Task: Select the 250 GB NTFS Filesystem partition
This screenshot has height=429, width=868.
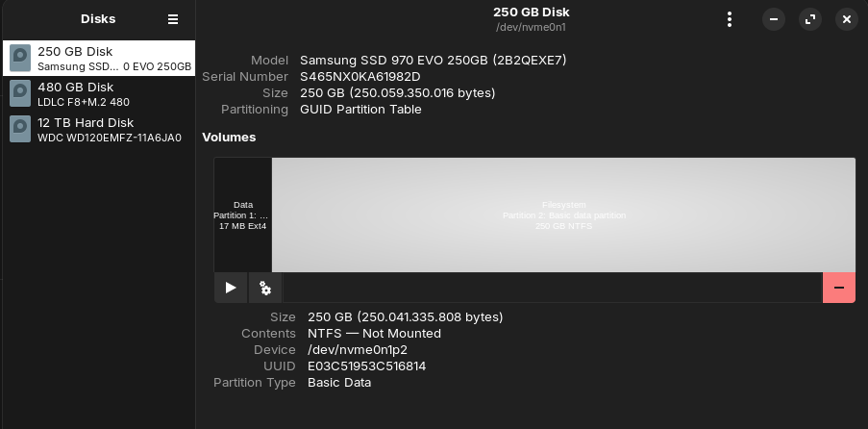Action: tap(563, 215)
